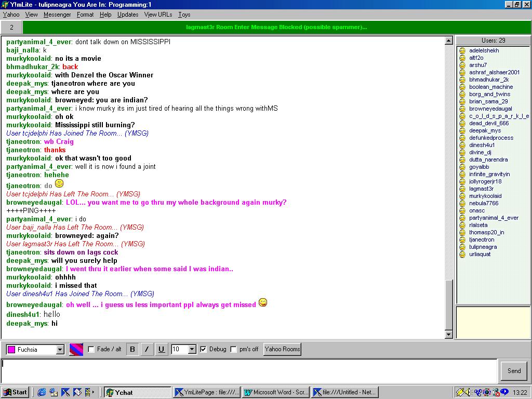Select user dutta_narendra
532x399 pixels.
(488, 160)
